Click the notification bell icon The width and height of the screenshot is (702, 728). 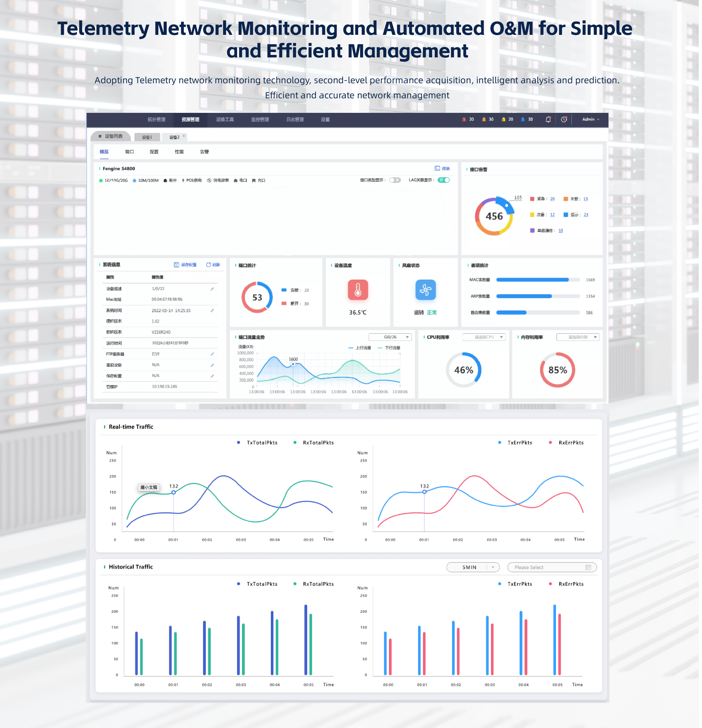tap(548, 120)
